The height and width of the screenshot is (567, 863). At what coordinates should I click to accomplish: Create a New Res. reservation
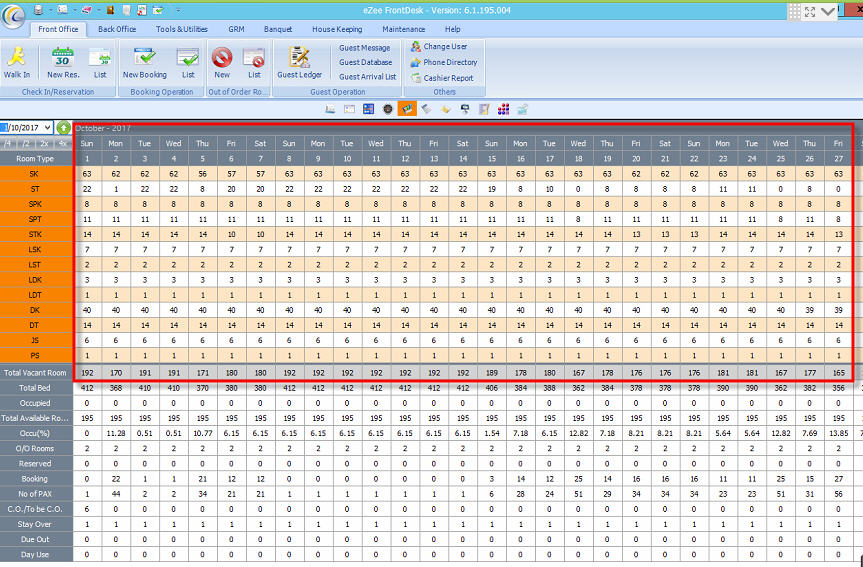63,62
